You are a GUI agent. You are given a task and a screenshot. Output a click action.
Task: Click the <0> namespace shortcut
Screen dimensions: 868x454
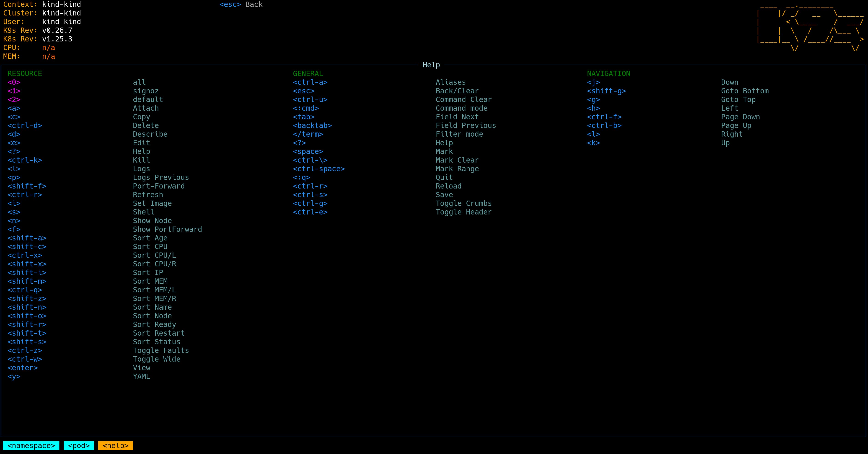[14, 82]
